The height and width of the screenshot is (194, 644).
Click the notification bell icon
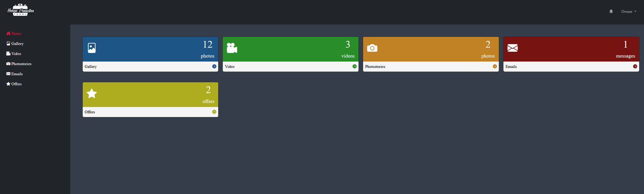(611, 11)
